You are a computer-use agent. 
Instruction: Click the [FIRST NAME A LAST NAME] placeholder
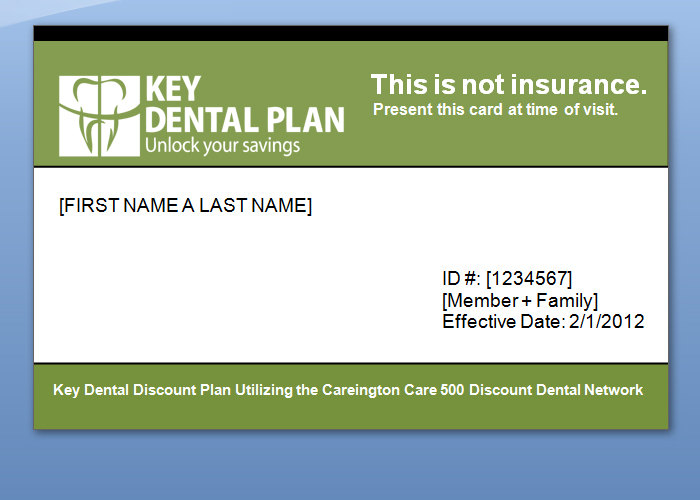185,206
